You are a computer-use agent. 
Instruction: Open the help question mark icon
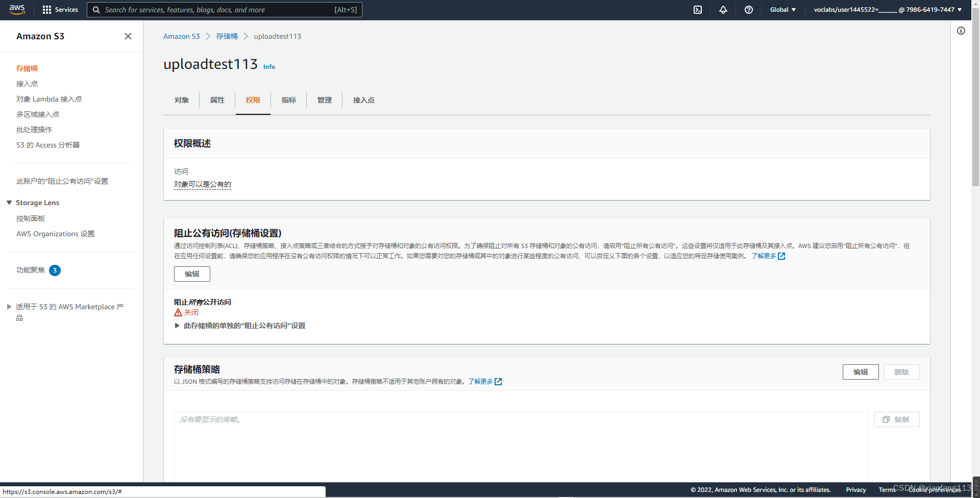point(749,10)
